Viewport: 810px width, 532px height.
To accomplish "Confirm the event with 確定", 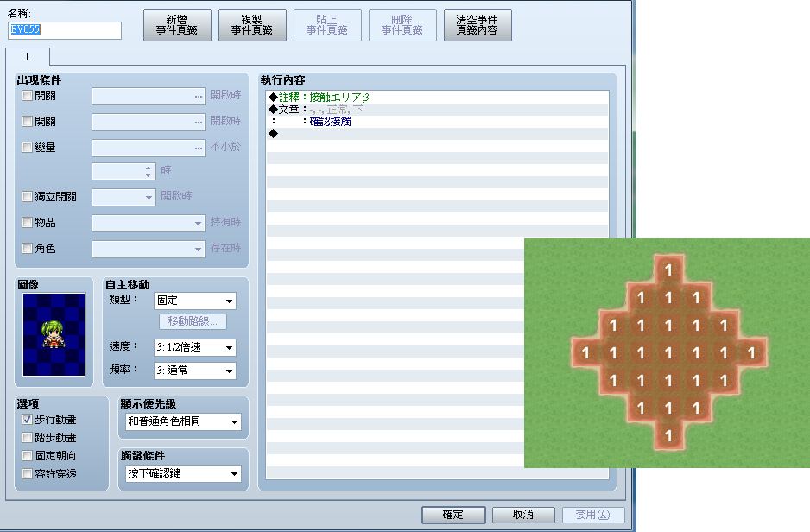I will pyautogui.click(x=453, y=515).
